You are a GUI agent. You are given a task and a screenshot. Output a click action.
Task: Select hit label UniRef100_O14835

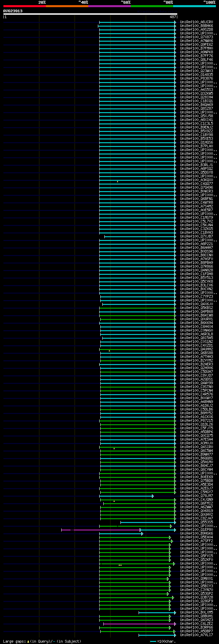click(196, 75)
